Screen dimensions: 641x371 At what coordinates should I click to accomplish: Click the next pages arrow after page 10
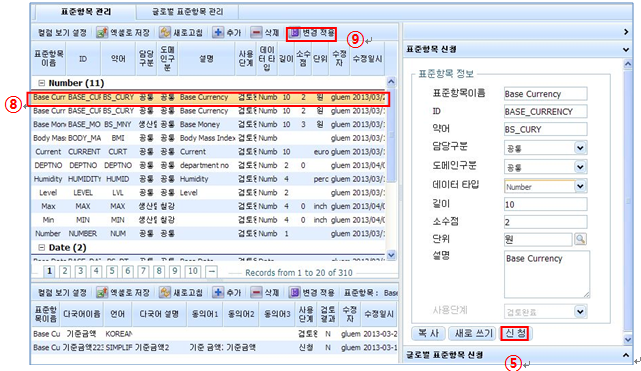[212, 271]
